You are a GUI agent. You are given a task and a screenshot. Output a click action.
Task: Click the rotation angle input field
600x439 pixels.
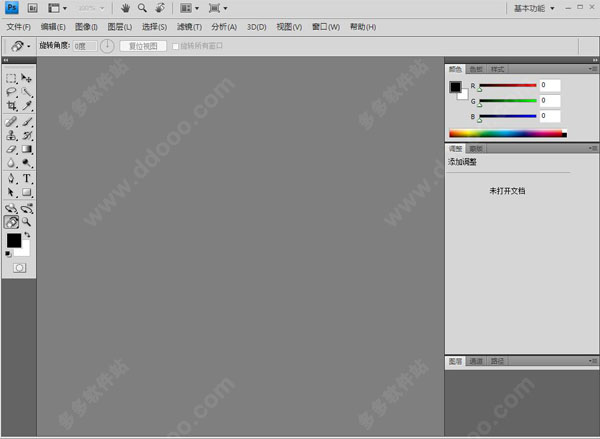pos(85,46)
